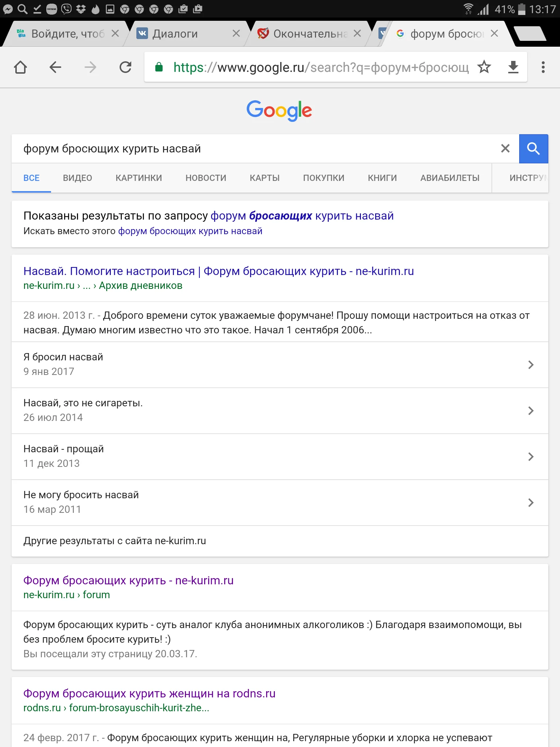This screenshot has height=747, width=560.
Task: Select the АВИАБИЛЕТЫ search category
Action: pyautogui.click(x=450, y=178)
